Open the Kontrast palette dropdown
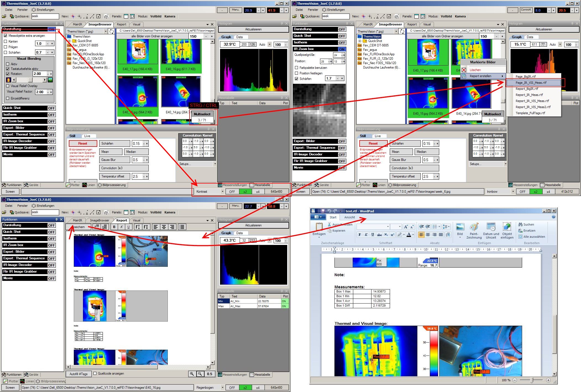 click(222, 192)
